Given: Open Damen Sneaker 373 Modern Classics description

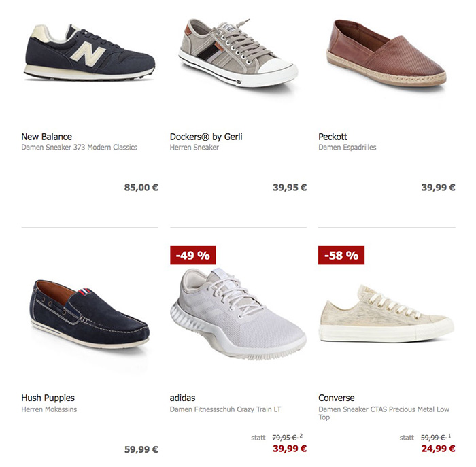Looking at the screenshot, I should click(x=80, y=148).
